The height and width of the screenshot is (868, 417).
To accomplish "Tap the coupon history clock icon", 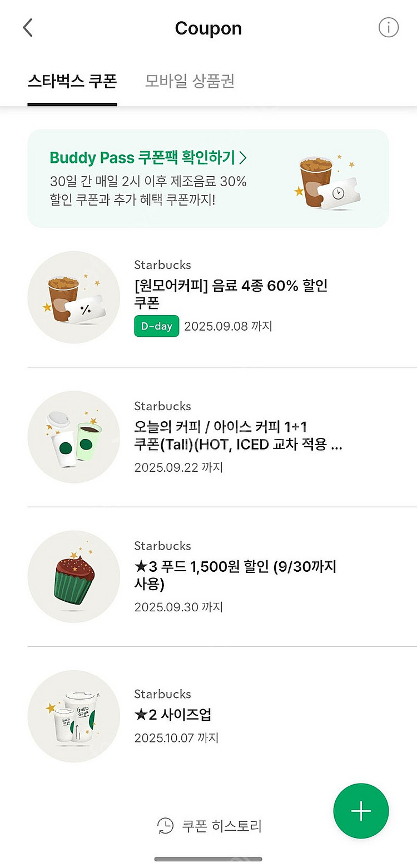I will click(165, 826).
